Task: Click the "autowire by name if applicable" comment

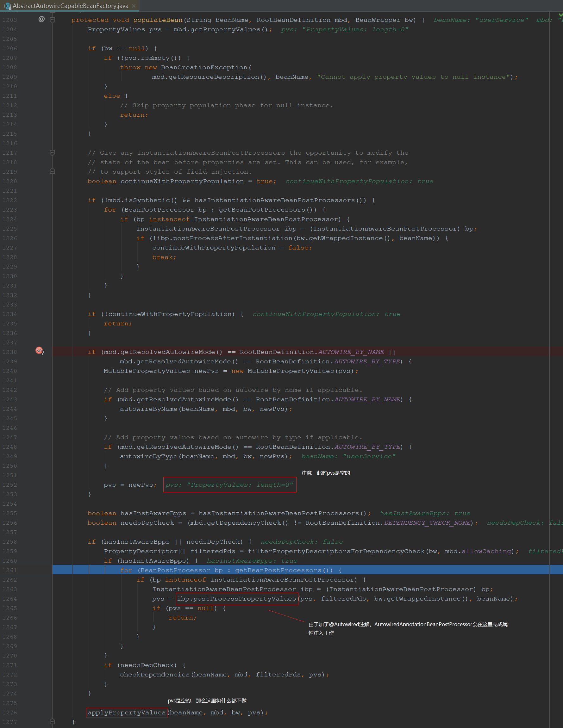Action: click(233, 390)
